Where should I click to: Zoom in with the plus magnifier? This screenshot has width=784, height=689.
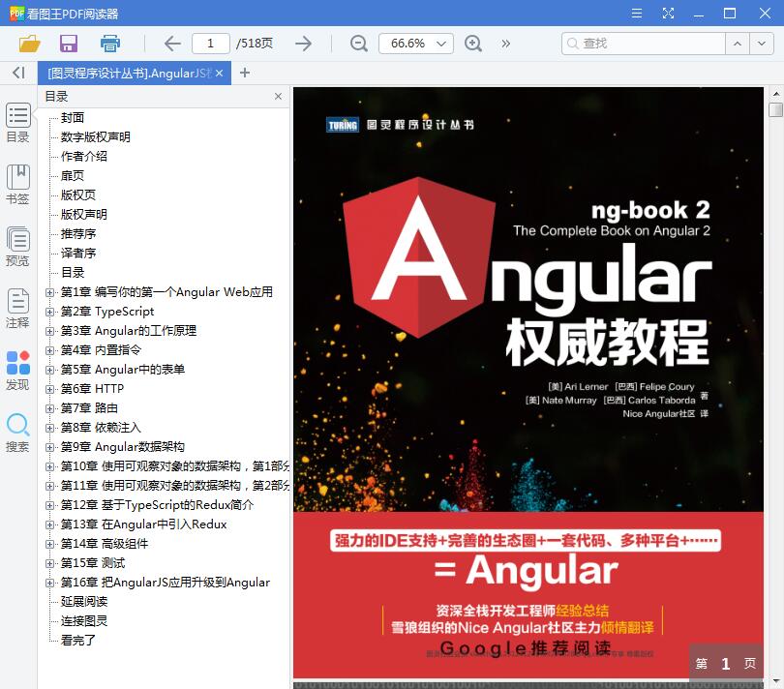coord(473,44)
